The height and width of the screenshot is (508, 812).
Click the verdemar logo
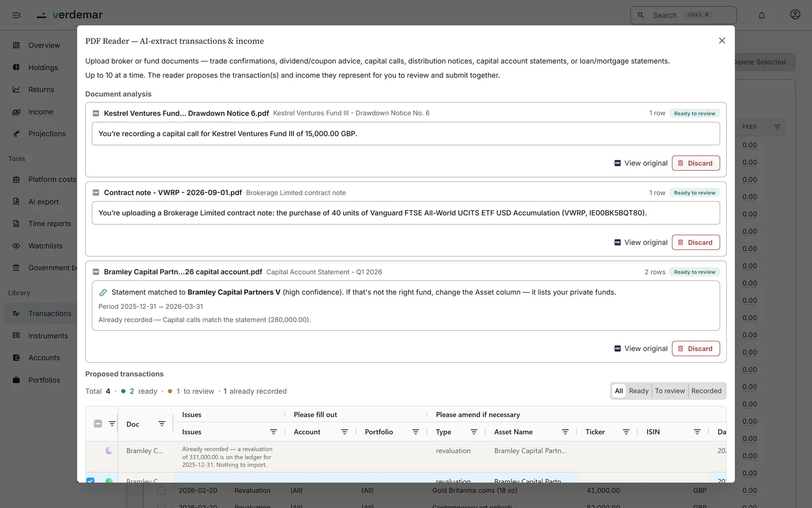70,15
